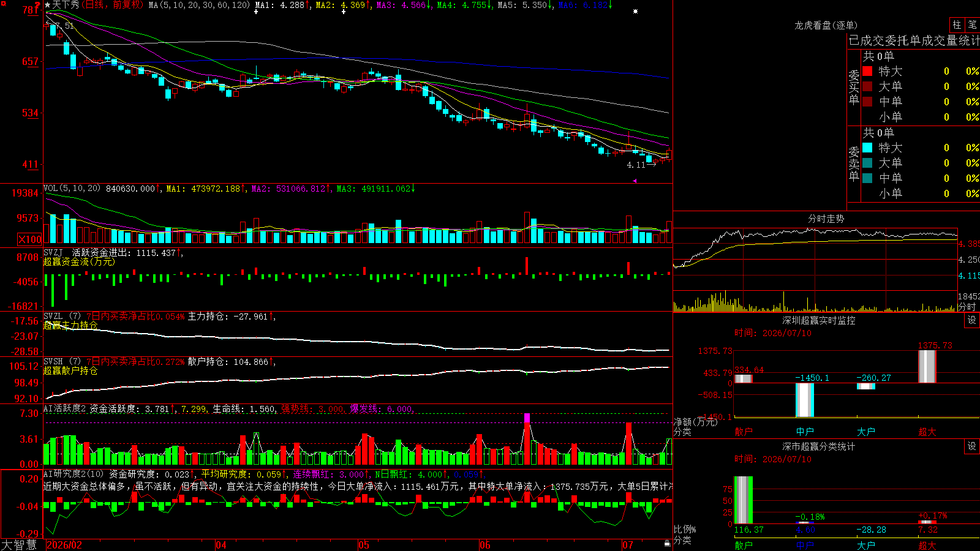Click the X100 volume scale box
The image size is (980, 551).
[x=30, y=239]
